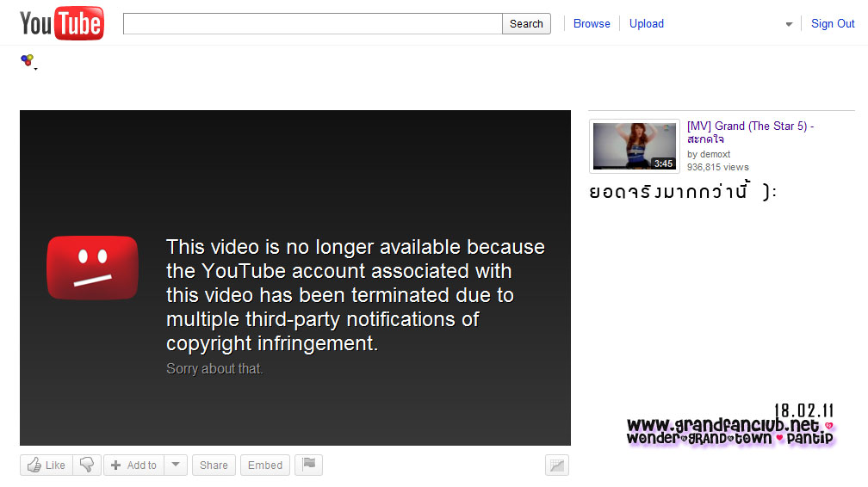This screenshot has height=487, width=868.
Task: Expand the Add to dropdown arrow
Action: [176, 465]
